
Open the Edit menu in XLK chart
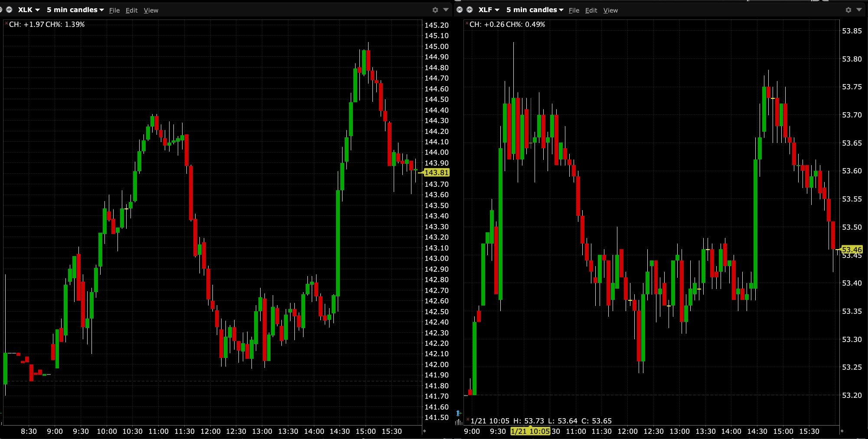(x=131, y=10)
